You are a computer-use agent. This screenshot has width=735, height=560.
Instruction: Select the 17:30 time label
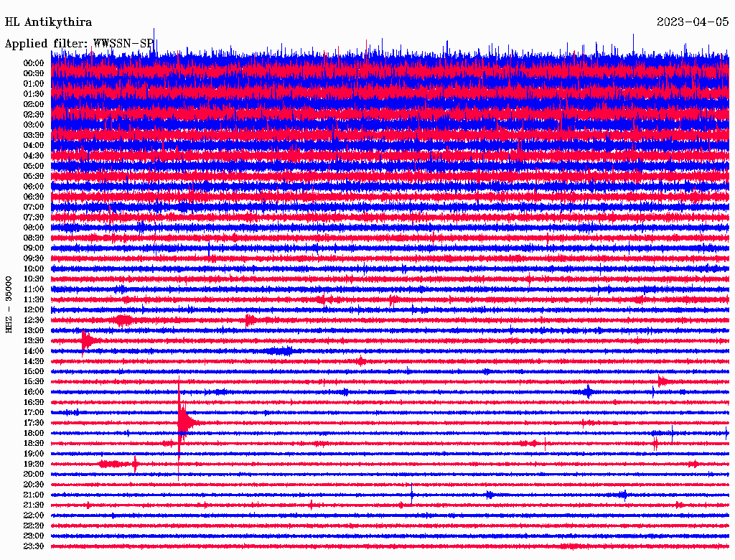tap(34, 423)
